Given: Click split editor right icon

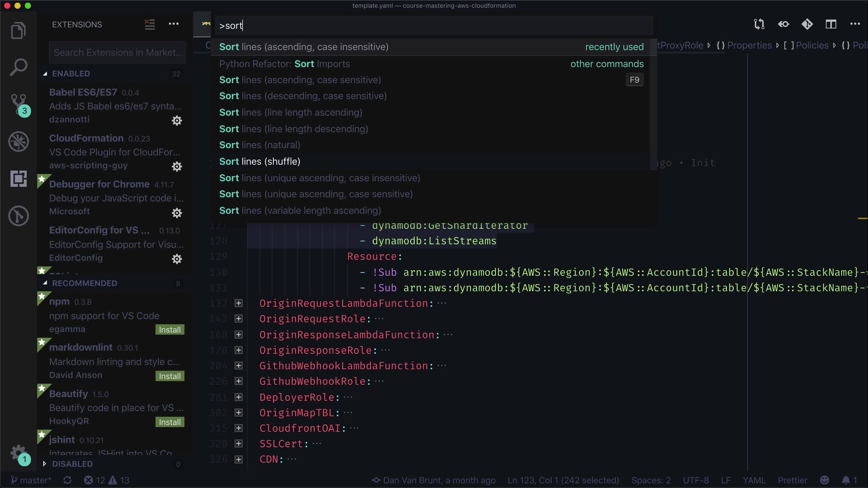Looking at the screenshot, I should pyautogui.click(x=831, y=24).
